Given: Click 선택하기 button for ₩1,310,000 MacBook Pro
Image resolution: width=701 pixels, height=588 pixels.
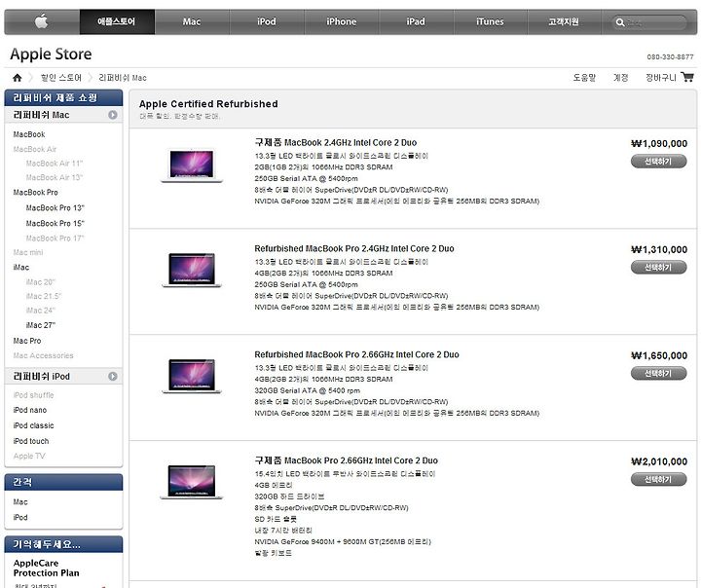Looking at the screenshot, I should point(658,268).
